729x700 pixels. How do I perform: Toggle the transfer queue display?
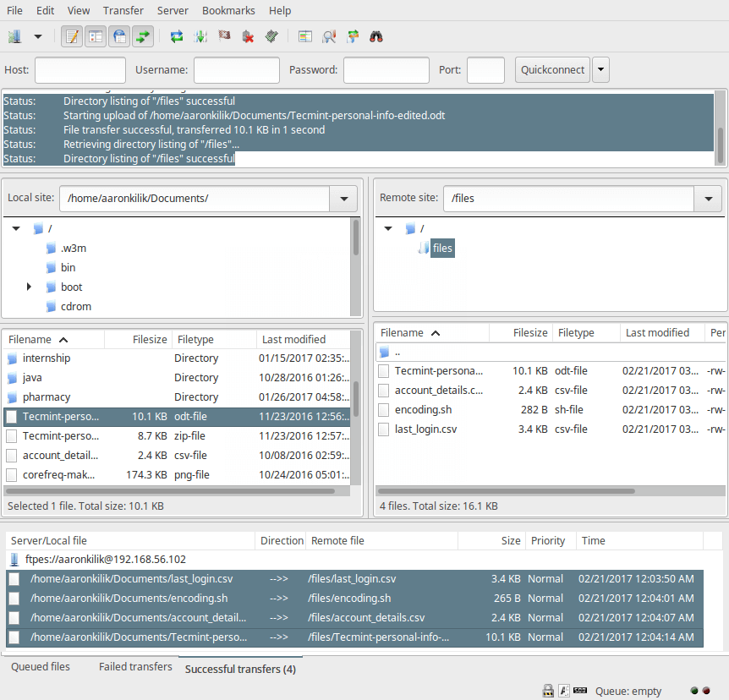pyautogui.click(x=143, y=36)
